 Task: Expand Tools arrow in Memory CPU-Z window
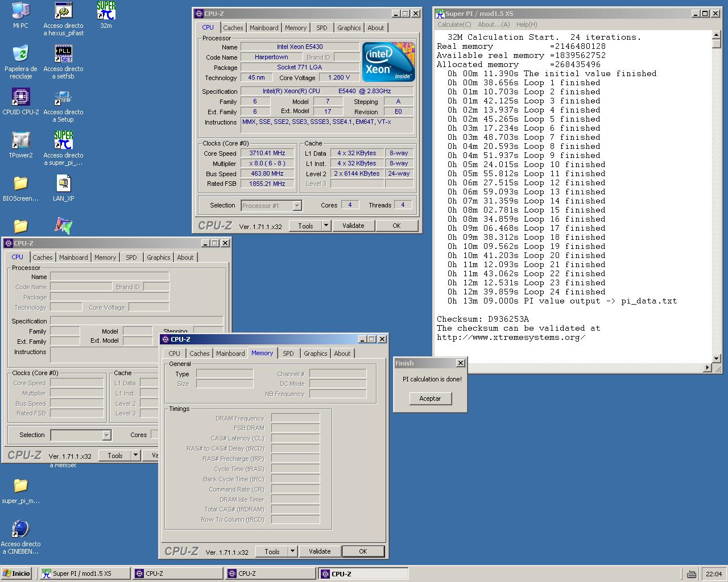[x=292, y=551]
